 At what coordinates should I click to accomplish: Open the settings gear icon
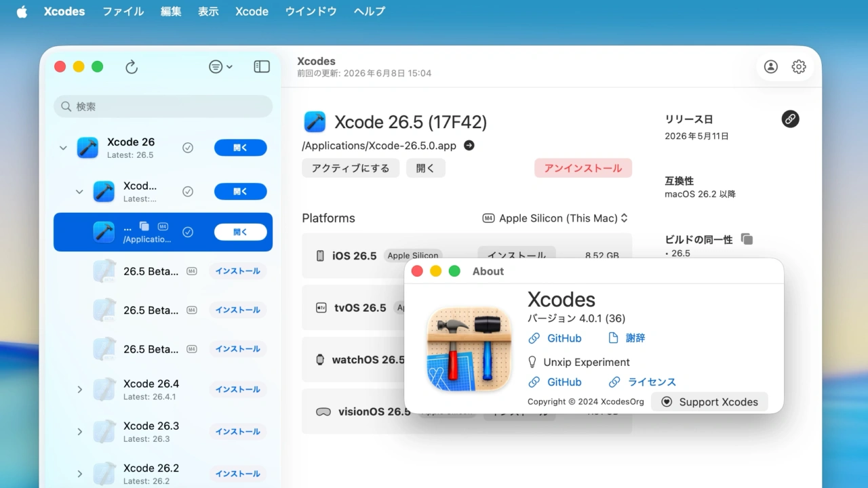799,66
